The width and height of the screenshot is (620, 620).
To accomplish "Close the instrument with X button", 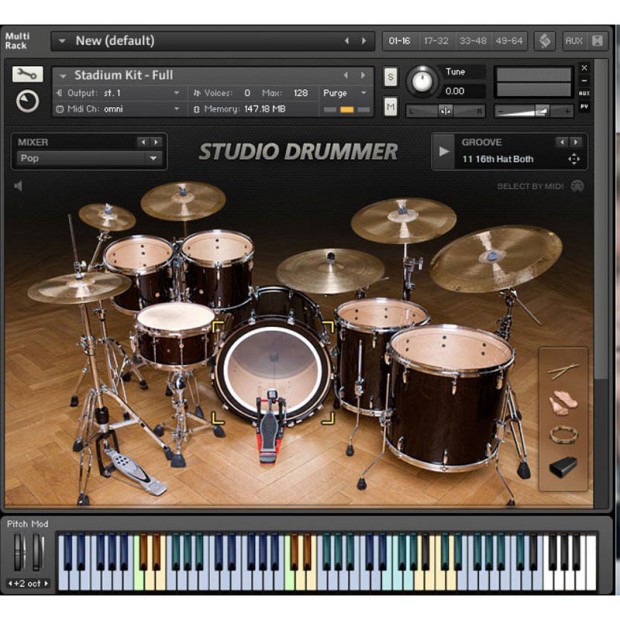I will coord(584,68).
